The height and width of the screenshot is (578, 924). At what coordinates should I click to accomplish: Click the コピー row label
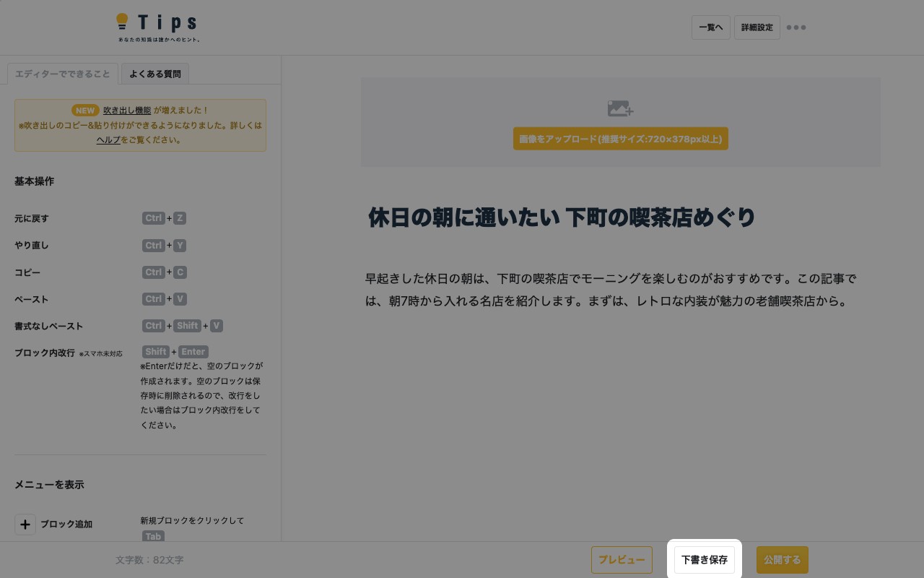tap(27, 272)
